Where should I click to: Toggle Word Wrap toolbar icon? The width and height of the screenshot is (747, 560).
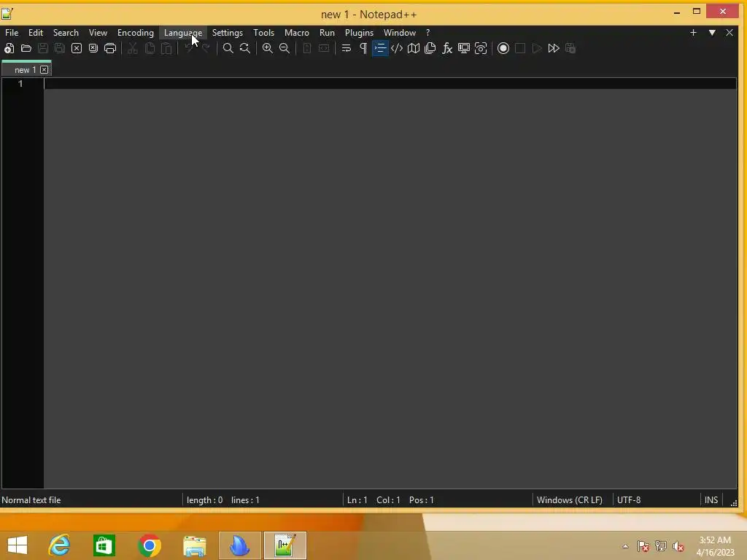tap(347, 48)
